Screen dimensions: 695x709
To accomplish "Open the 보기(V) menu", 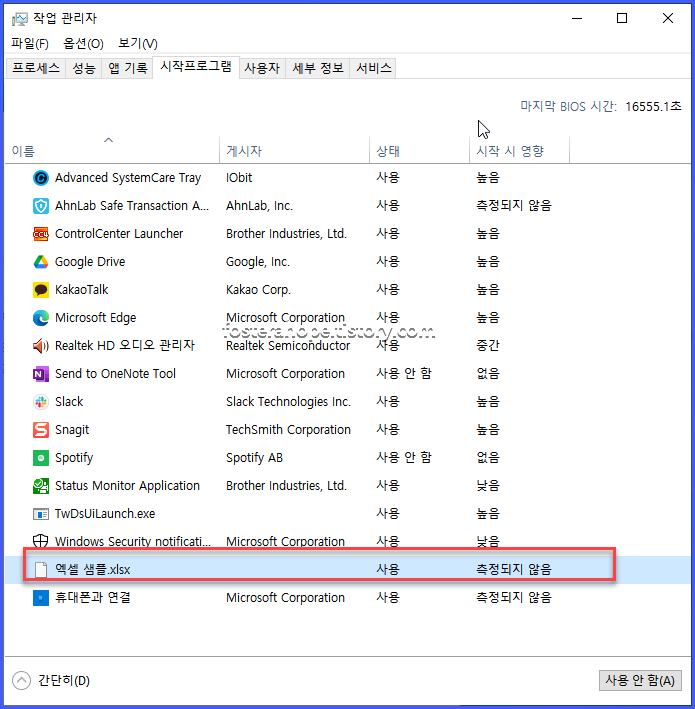I will [137, 43].
